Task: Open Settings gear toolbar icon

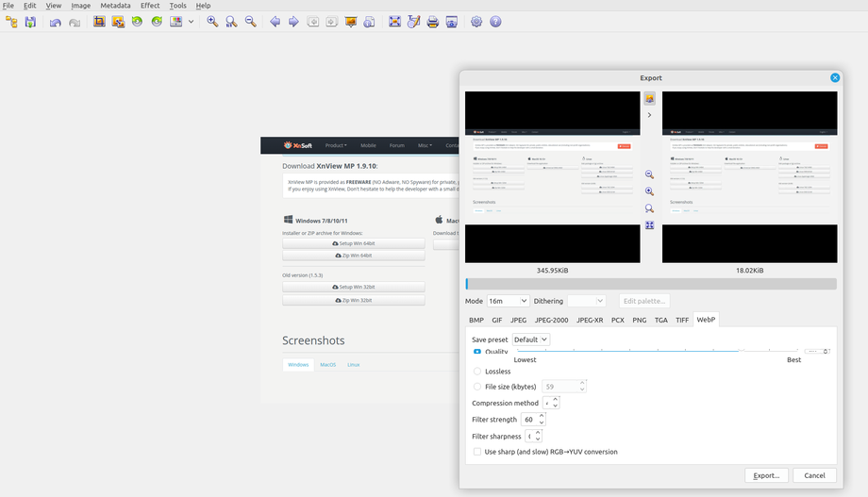Action: 476,22
